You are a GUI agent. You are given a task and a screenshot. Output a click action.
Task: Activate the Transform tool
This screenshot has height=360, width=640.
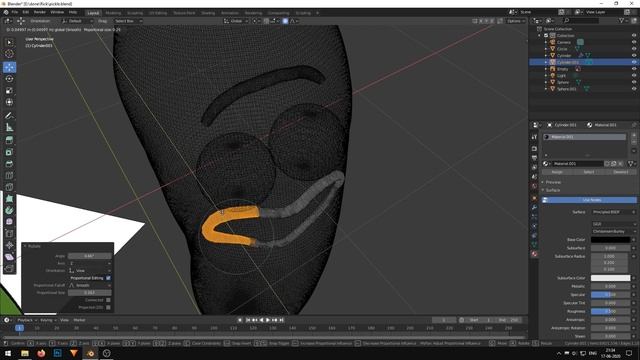point(9,102)
